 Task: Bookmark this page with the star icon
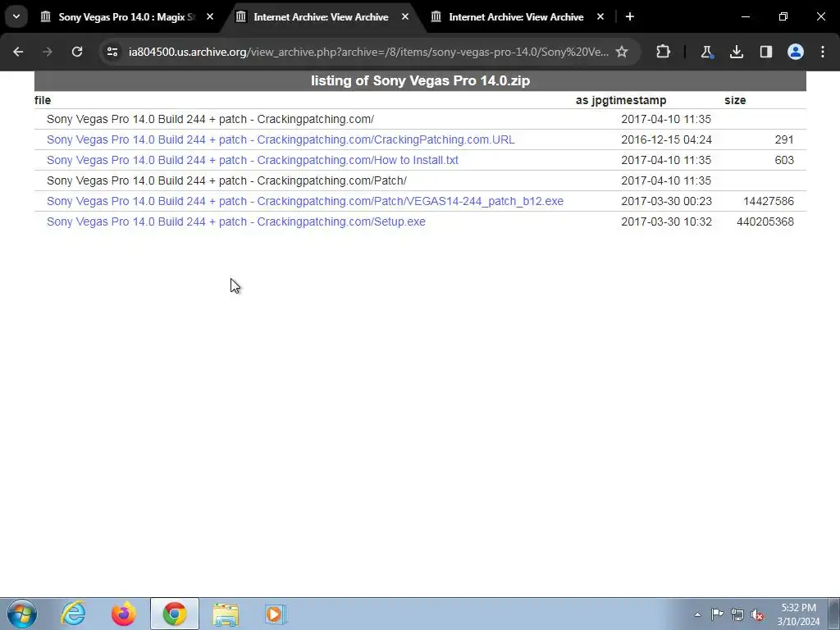[622, 52]
